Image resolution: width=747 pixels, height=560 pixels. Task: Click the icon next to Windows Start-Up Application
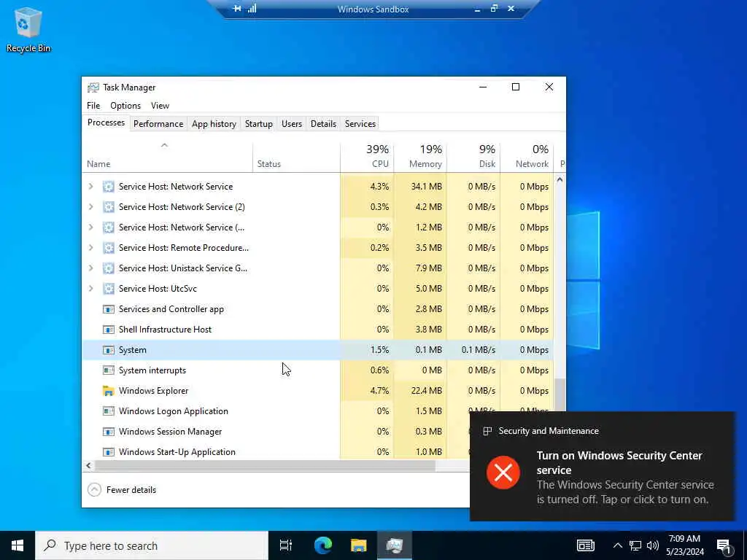coord(109,452)
